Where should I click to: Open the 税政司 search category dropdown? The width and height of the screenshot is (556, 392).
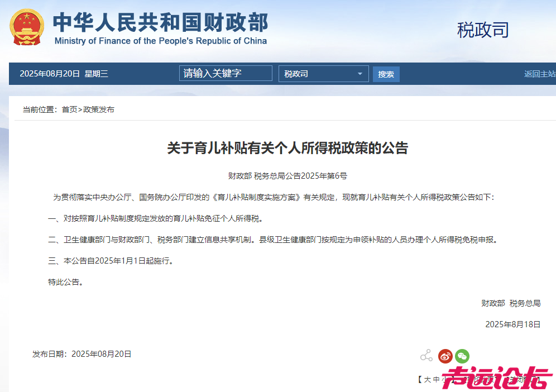(x=324, y=73)
